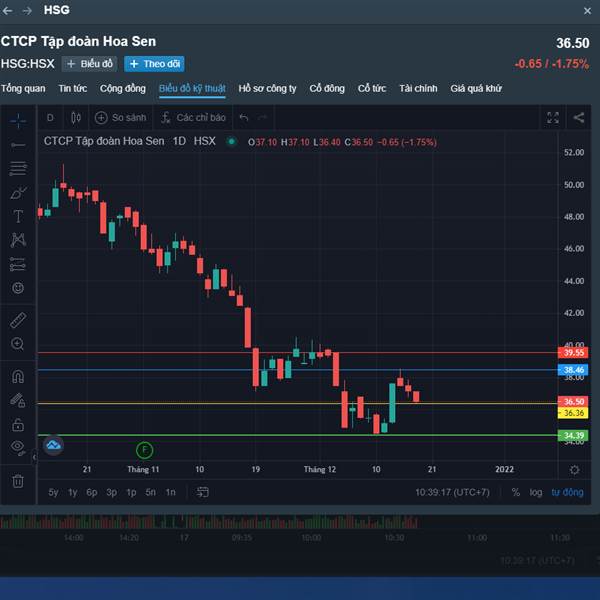Image resolution: width=600 pixels, height=600 pixels.
Task: Toggle magnet snapping mode
Action: coord(18,377)
